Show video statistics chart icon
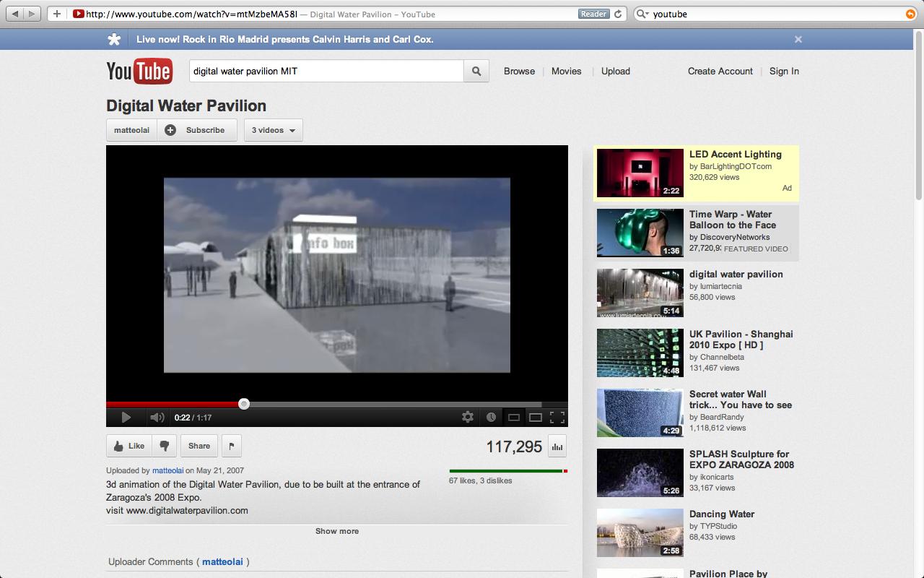Screen dimensions: 924x578 557,447
